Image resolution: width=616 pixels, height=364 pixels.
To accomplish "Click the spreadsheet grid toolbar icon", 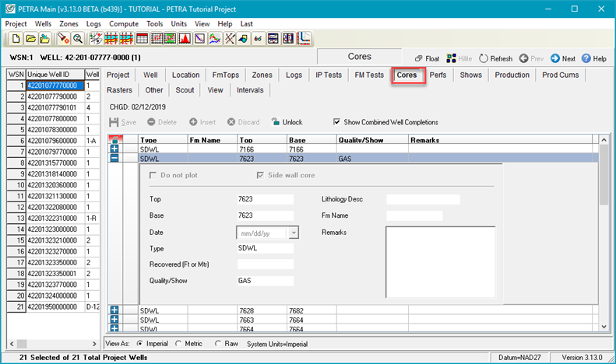I will (x=143, y=38).
